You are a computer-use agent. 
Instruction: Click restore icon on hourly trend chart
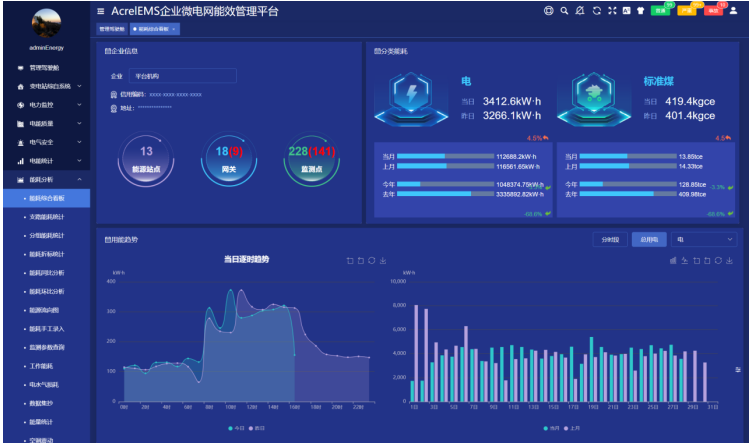pyautogui.click(x=372, y=261)
